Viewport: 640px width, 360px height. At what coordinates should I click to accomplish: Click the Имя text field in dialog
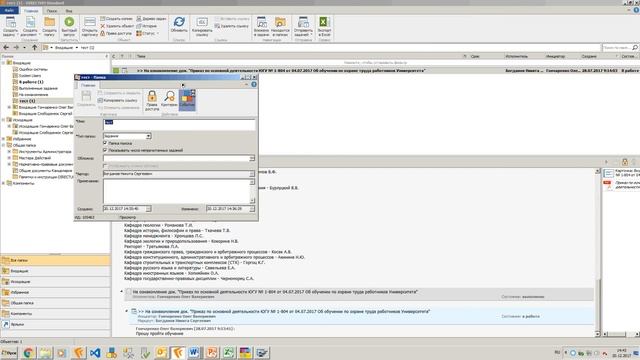(x=179, y=124)
